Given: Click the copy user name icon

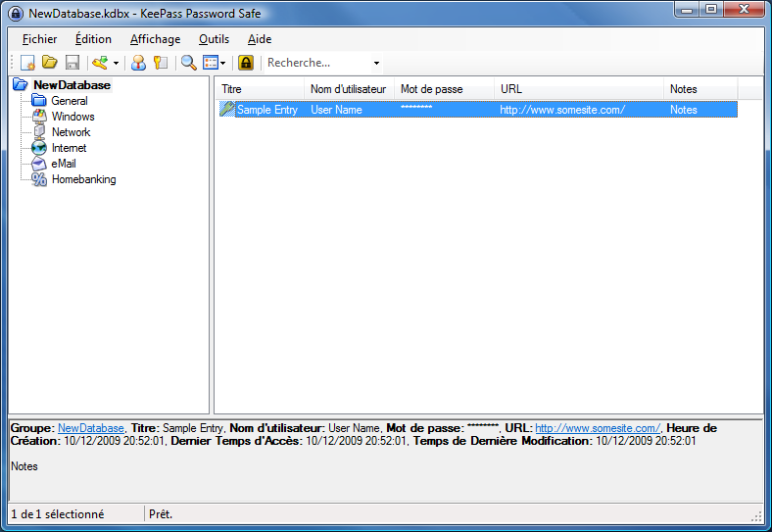Looking at the screenshot, I should coord(138,63).
